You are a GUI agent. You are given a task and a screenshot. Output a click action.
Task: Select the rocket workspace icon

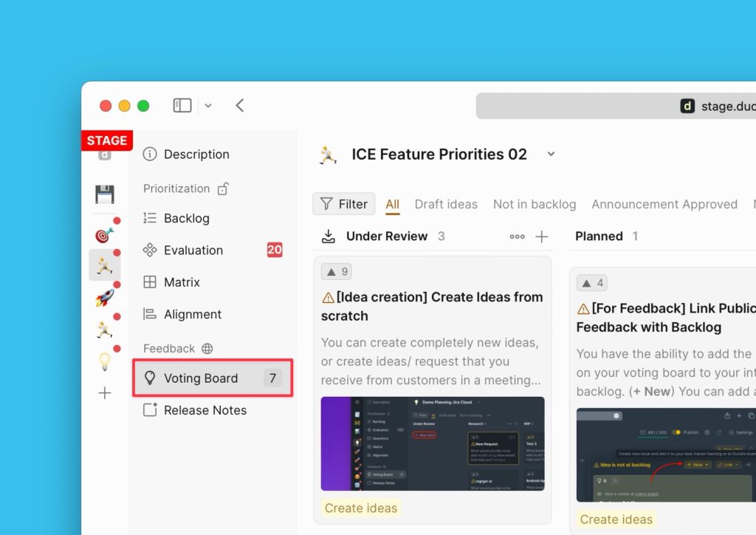[105, 298]
